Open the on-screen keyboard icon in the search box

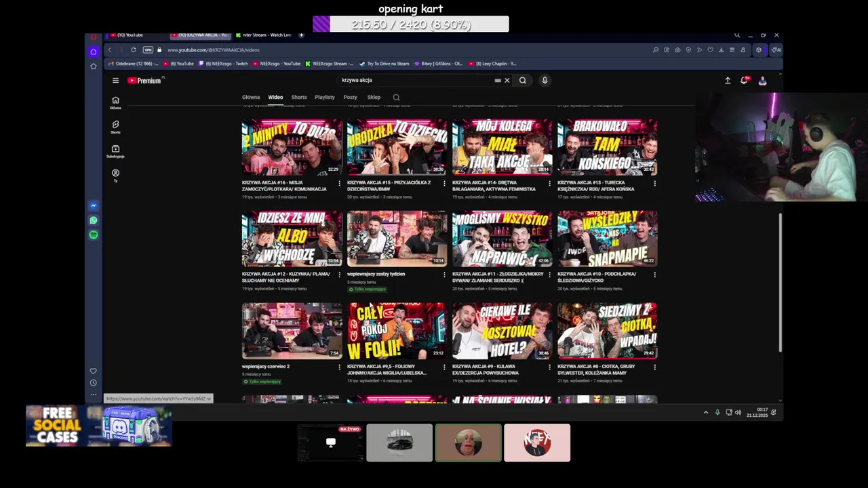(498, 80)
